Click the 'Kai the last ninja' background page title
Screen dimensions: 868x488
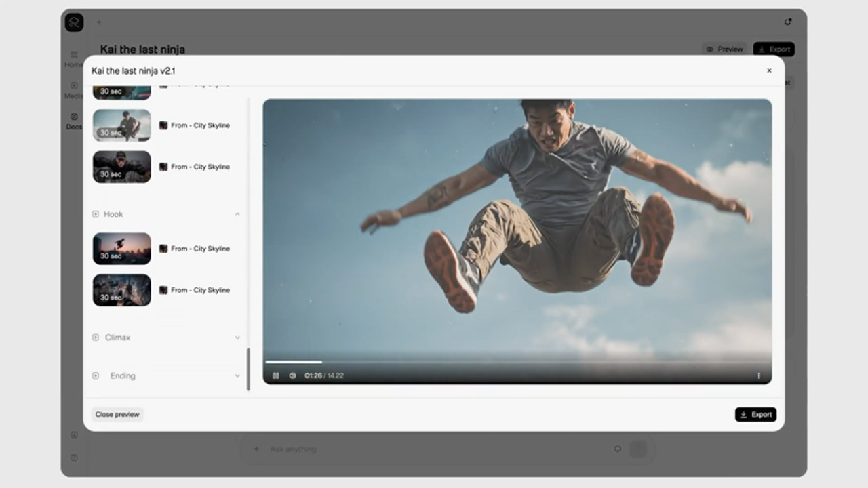click(x=142, y=49)
